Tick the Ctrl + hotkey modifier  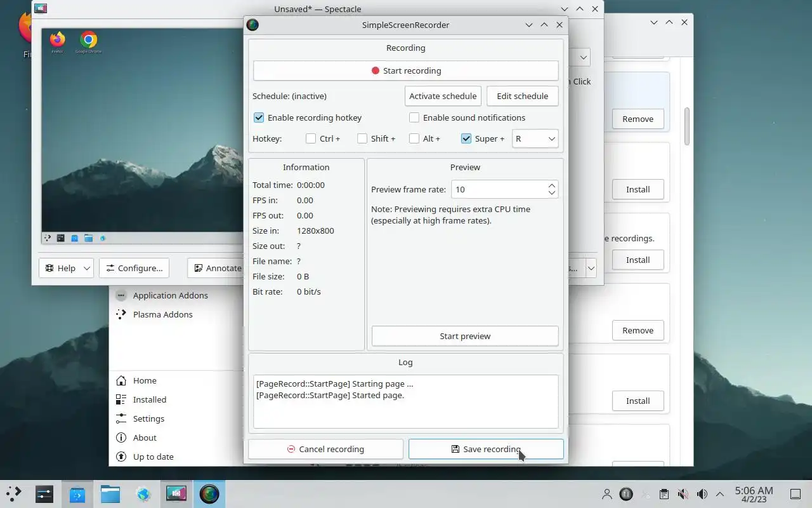tap(311, 138)
